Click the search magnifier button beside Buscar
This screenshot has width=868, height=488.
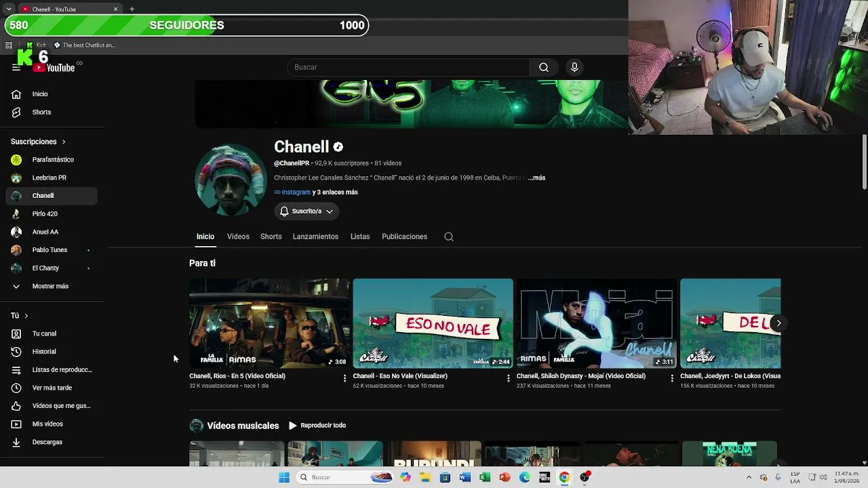[544, 67]
